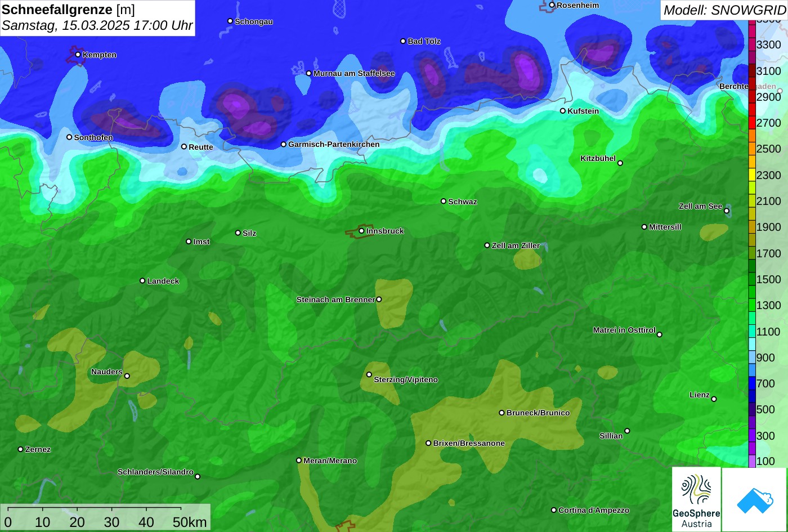The image size is (788, 532).
Task: Click the 3300 legend value
Action: pyautogui.click(x=769, y=44)
